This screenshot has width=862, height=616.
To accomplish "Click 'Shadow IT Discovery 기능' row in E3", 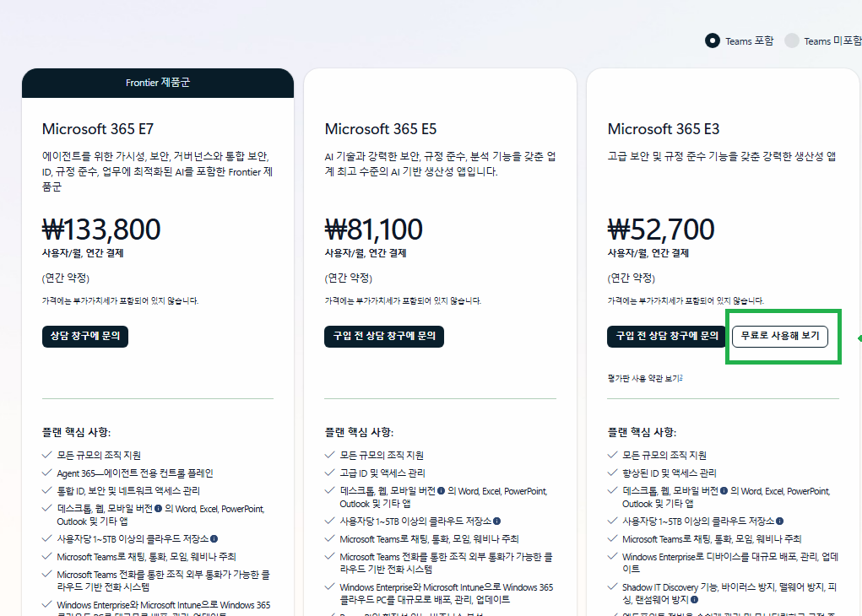I will [729, 593].
